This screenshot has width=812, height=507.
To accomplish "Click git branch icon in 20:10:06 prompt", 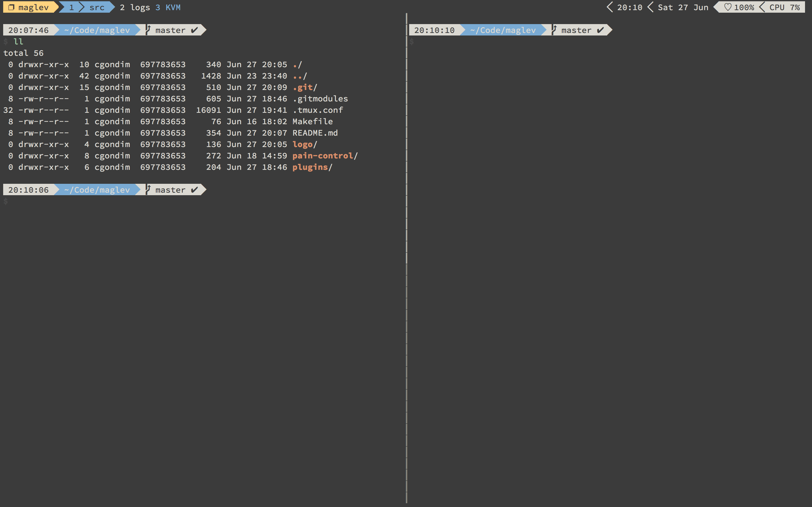I will (148, 189).
